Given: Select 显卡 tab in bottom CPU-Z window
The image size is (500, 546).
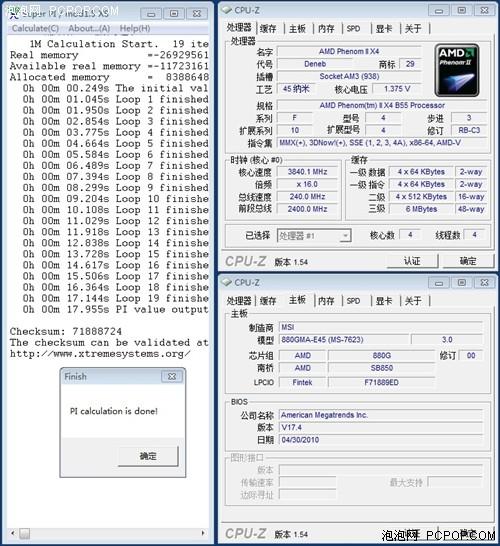Looking at the screenshot, I should click(384, 301).
